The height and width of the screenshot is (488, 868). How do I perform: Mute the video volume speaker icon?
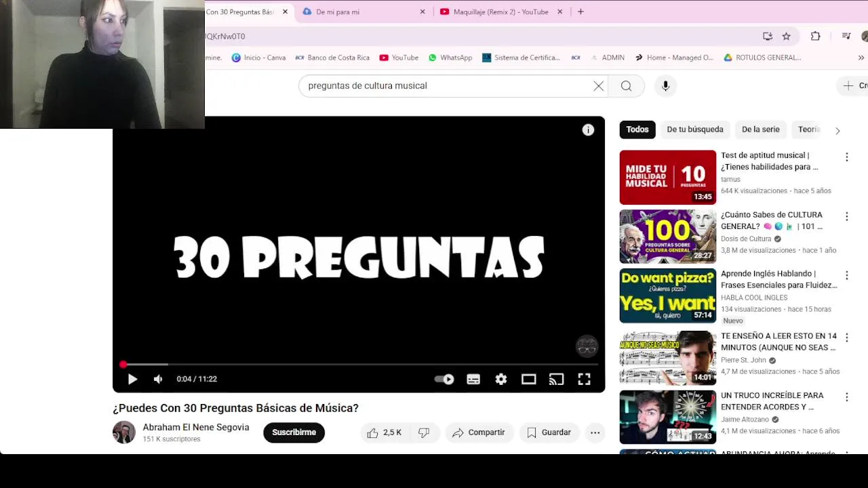(x=158, y=380)
